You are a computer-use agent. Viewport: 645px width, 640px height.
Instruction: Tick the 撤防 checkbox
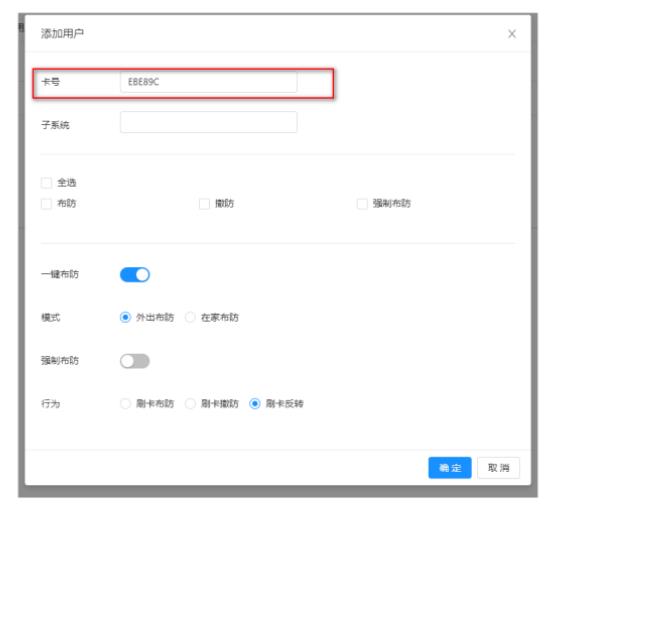tap(205, 203)
